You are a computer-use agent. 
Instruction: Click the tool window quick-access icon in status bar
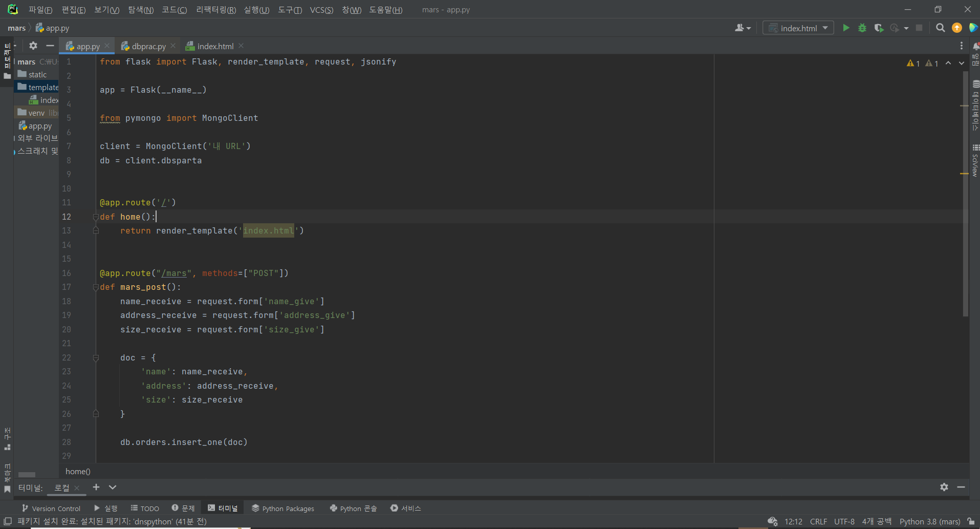pyautogui.click(x=8, y=521)
